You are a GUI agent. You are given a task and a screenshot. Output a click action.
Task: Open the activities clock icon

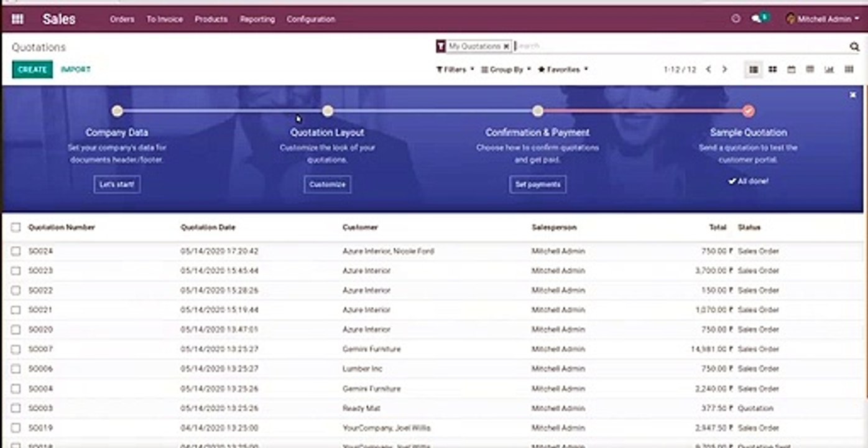click(x=736, y=19)
